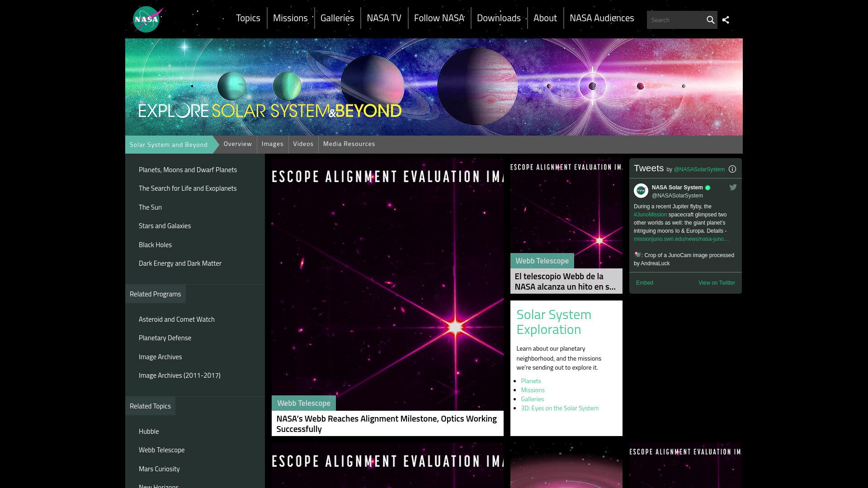The width and height of the screenshot is (868, 488).
Task: Open Webb Telescope in sidebar
Action: 161,450
